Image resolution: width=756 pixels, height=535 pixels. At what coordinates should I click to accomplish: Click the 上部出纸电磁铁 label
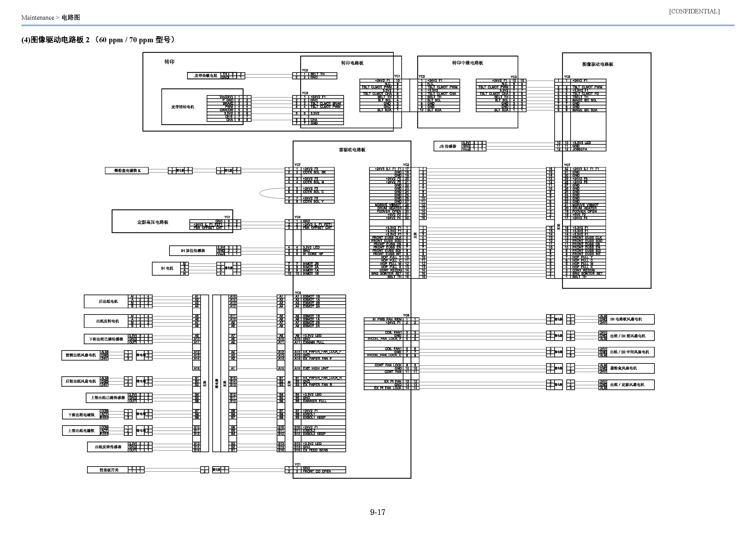pos(81,431)
